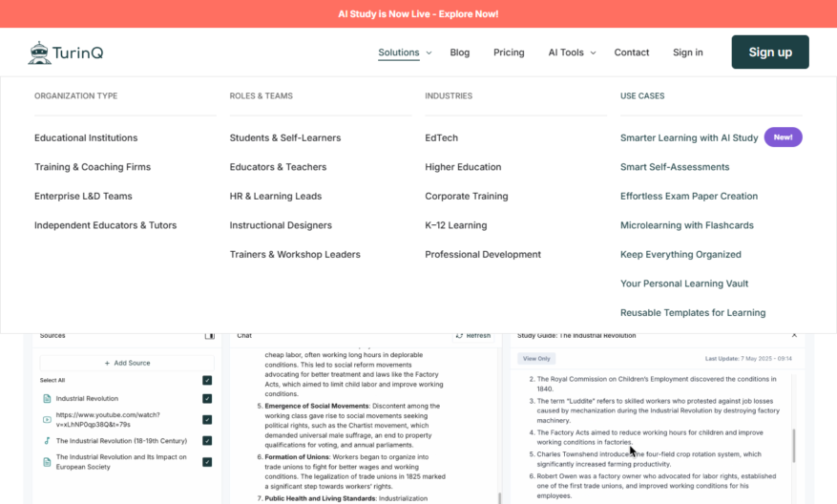The width and height of the screenshot is (837, 504).
Task: Open the Pricing page
Action: [x=509, y=52]
